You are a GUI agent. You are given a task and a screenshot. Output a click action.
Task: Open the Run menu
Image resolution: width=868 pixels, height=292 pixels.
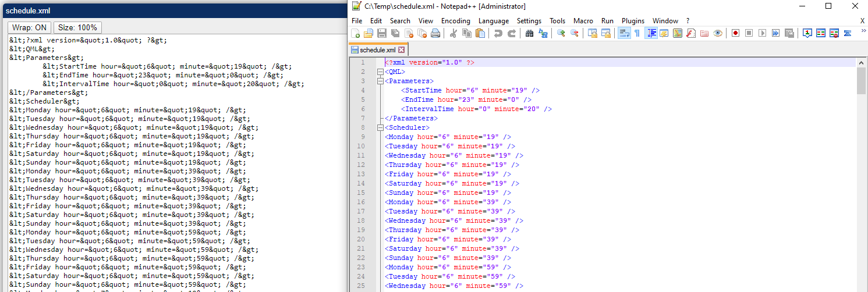(608, 20)
